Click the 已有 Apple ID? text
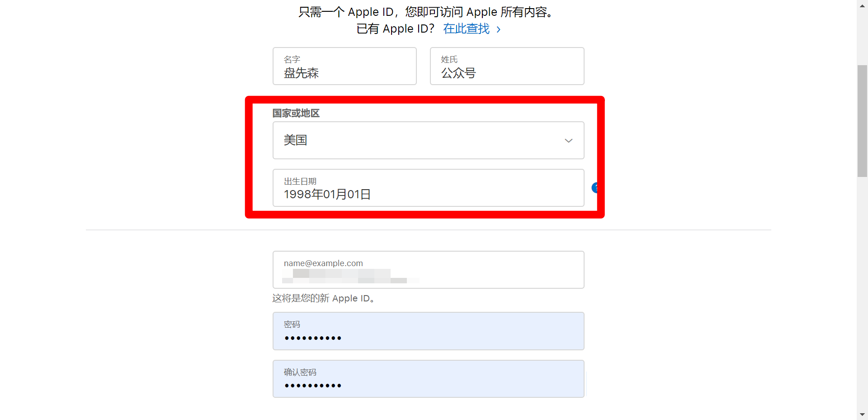This screenshot has height=420, width=868. pyautogui.click(x=396, y=29)
